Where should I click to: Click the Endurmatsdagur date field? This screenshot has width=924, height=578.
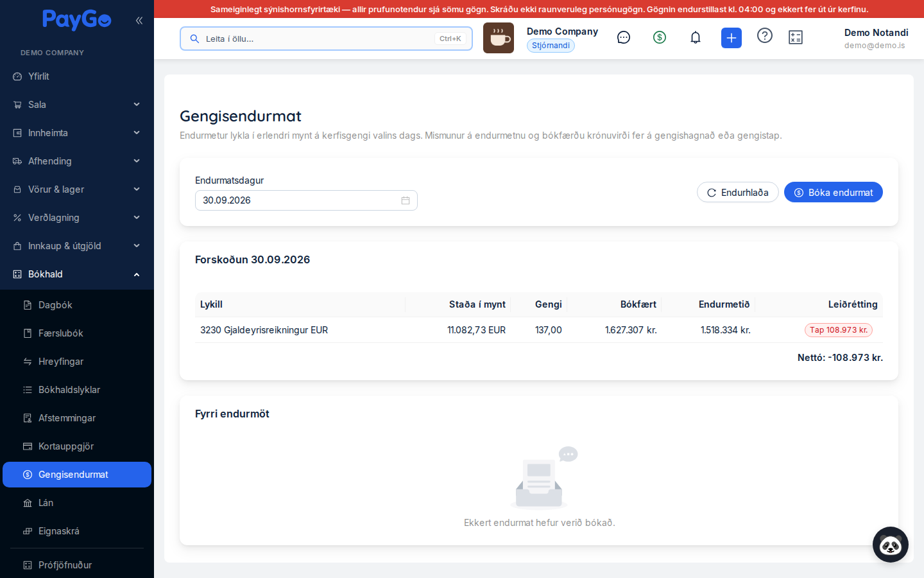click(306, 200)
